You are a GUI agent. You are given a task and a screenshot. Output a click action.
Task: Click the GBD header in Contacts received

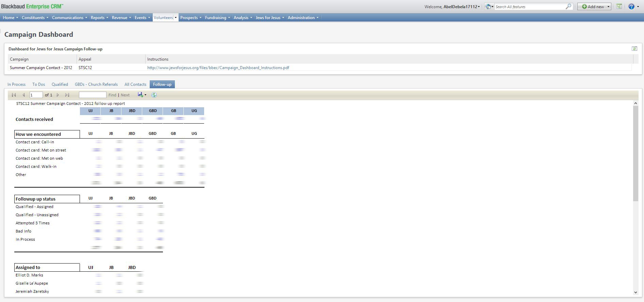(153, 111)
